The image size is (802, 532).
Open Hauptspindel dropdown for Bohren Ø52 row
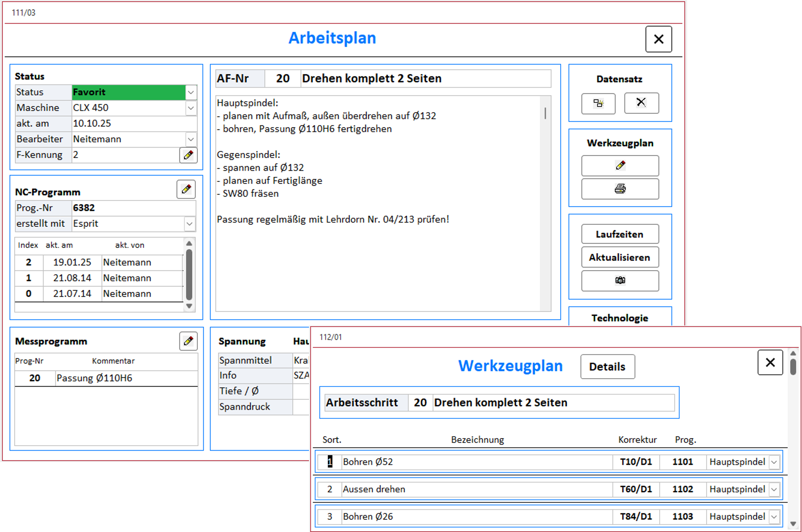pyautogui.click(x=774, y=462)
